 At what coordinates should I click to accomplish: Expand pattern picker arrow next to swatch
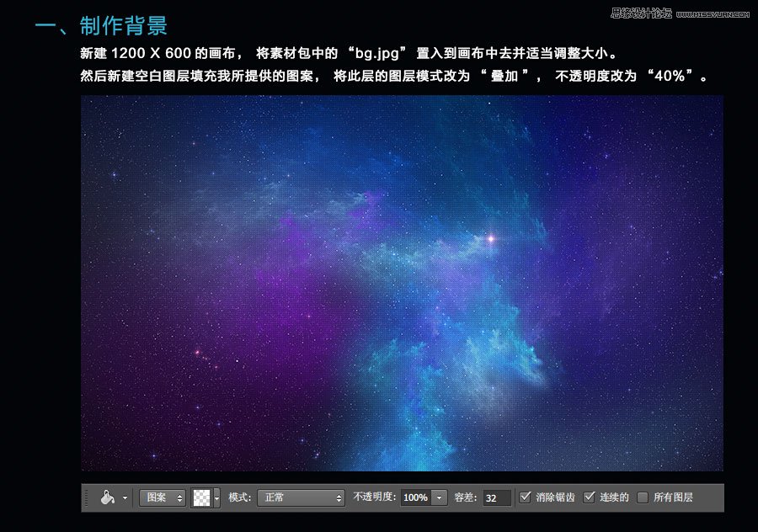click(x=217, y=497)
